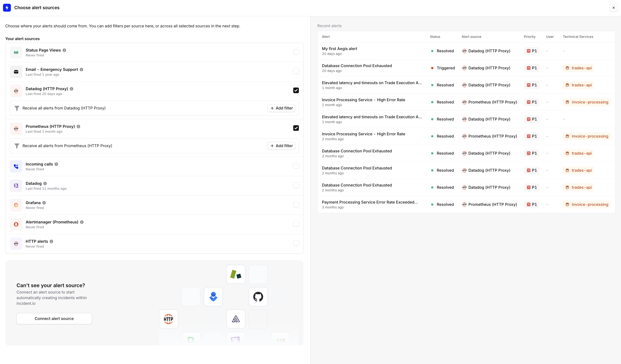The image size is (621, 364).
Task: Add filter for Prometheus (HTTP Proxy) alerts
Action: [x=281, y=146]
